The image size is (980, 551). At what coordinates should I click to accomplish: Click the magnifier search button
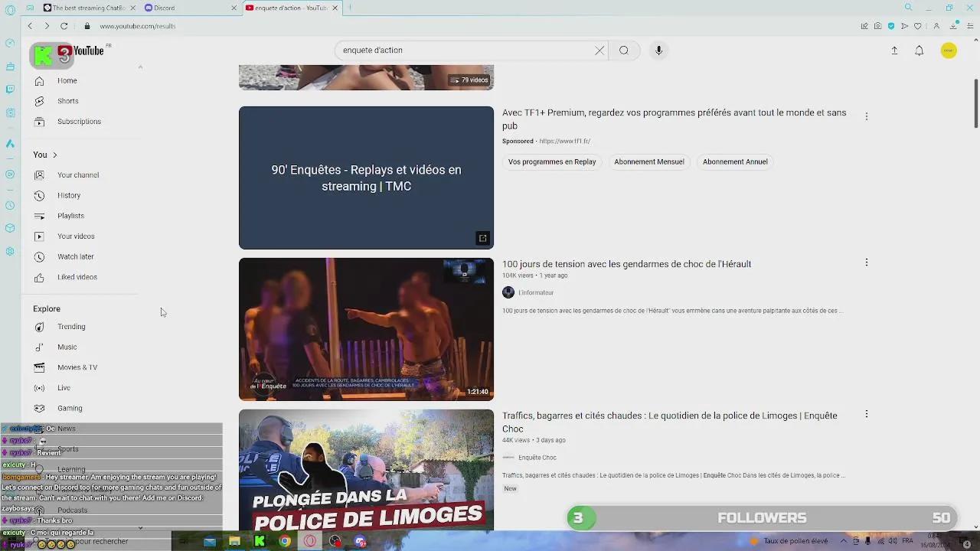624,51
